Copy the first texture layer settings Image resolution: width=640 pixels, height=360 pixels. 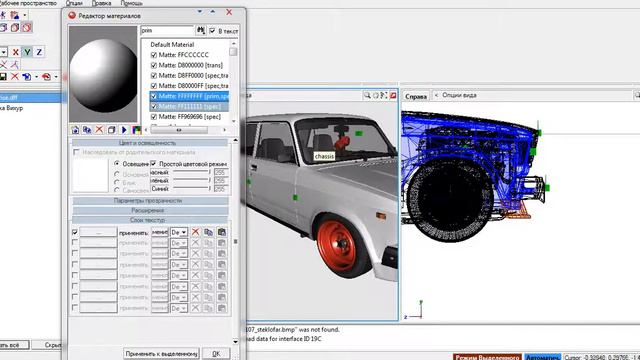pos(209,232)
